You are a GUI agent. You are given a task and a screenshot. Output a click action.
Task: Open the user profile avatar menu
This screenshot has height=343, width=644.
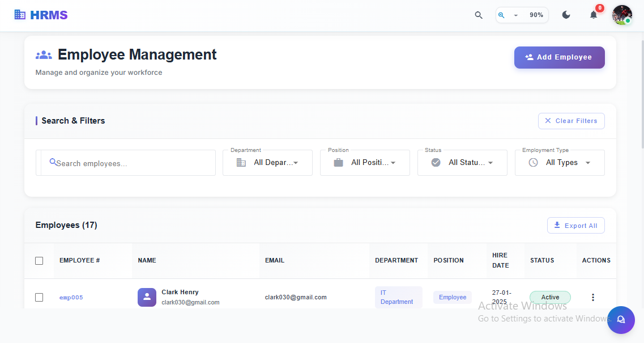pyautogui.click(x=622, y=15)
